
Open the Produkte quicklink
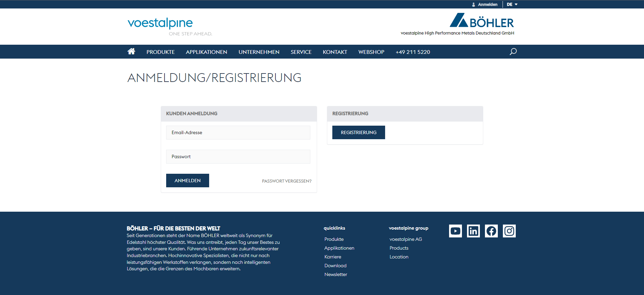334,239
